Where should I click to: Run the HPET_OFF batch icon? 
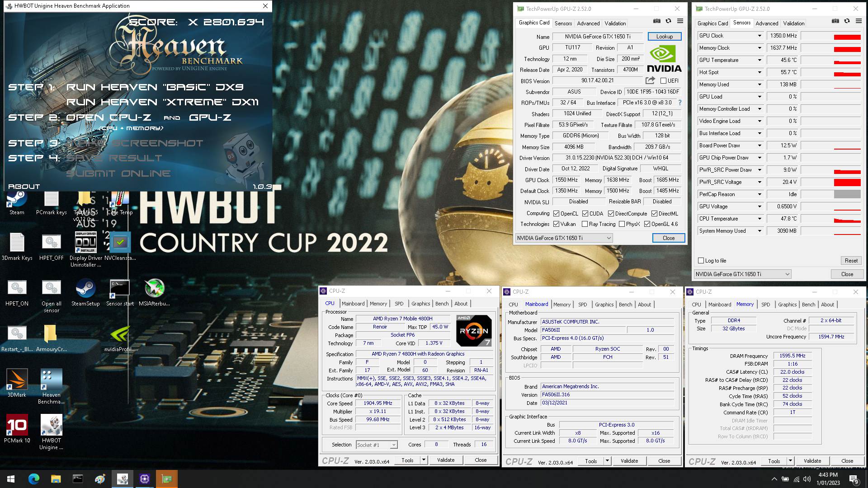pyautogui.click(x=51, y=246)
